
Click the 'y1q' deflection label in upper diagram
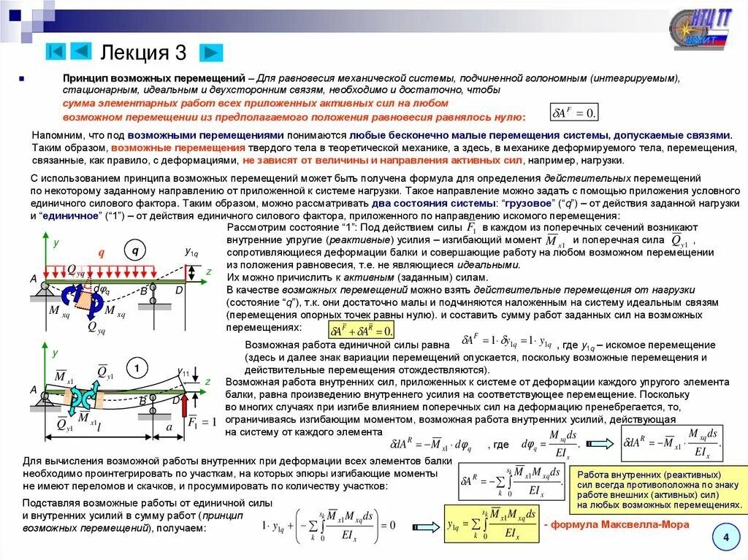pyautogui.click(x=192, y=252)
